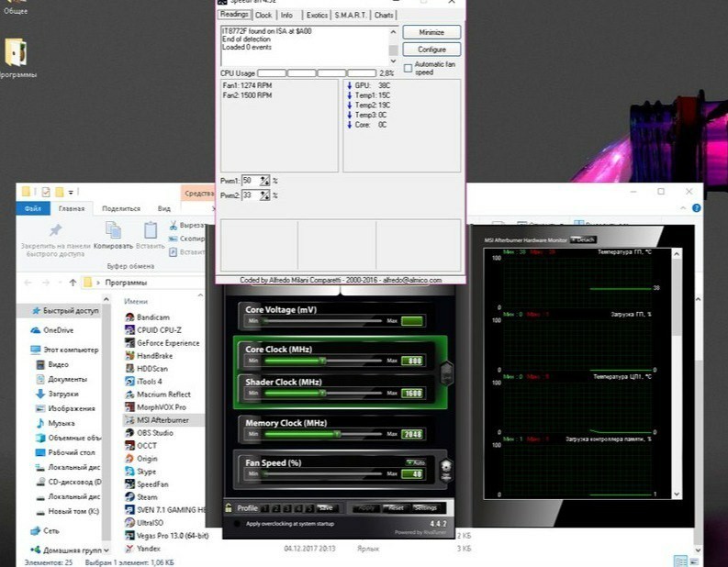Screen dimensions: 728x567
Task: Expand This PC in navigation tree
Action: (25, 350)
